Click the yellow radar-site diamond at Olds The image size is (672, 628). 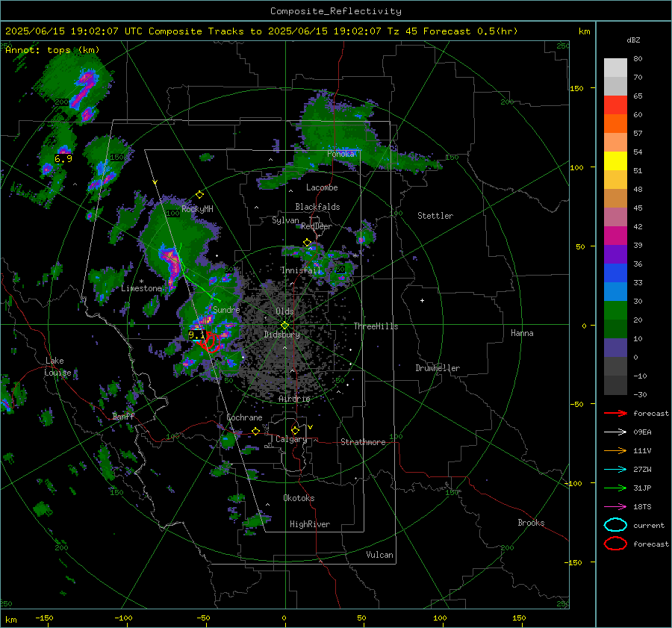click(x=284, y=326)
